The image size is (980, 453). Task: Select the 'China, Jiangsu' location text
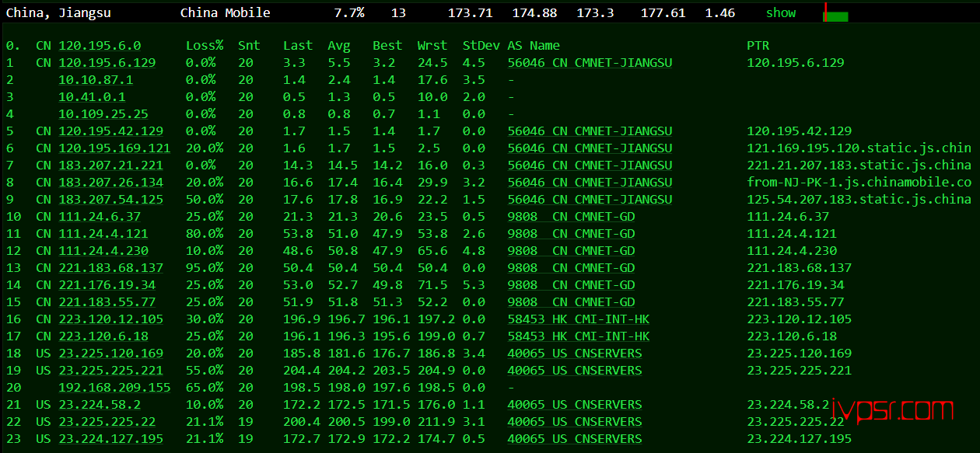tap(58, 12)
